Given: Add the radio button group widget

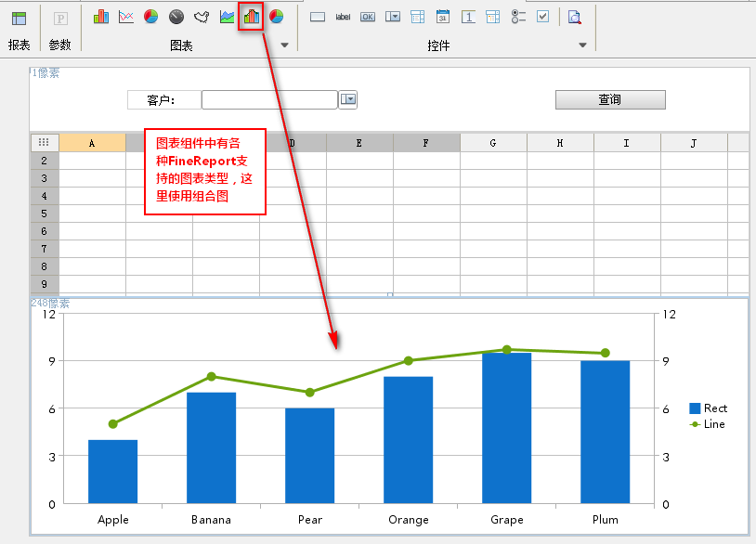Looking at the screenshot, I should [518, 17].
